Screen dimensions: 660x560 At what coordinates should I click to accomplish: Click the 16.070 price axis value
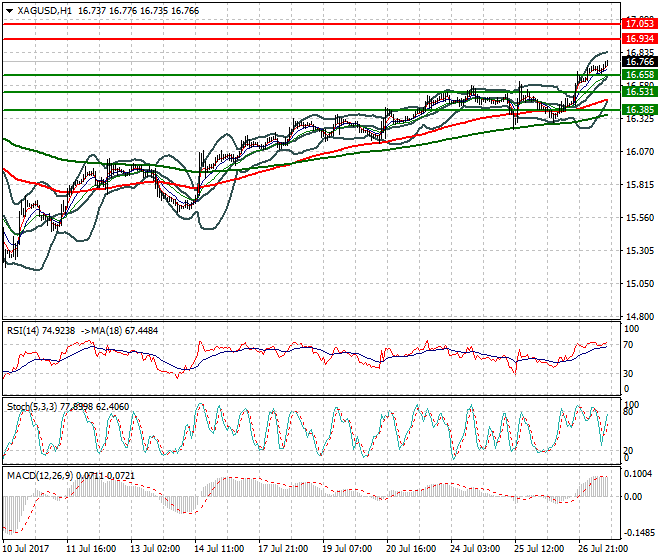coord(640,152)
